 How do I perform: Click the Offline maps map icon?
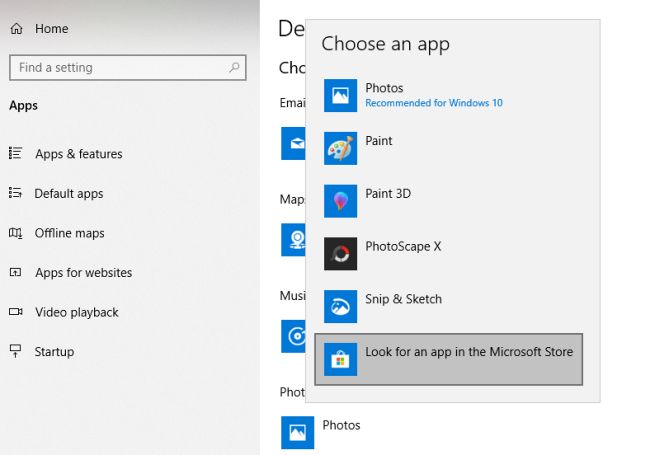tap(15, 232)
